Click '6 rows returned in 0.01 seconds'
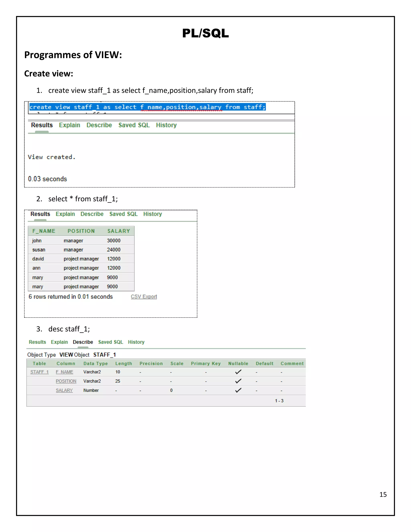Image resolution: width=411 pixels, height=532 pixels. (71, 297)
